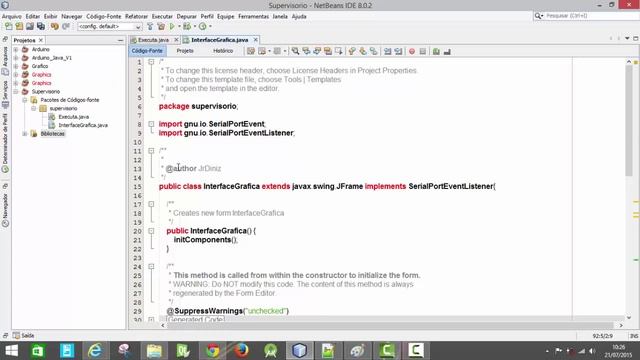Image resolution: width=640 pixels, height=360 pixels.
Task: Select InterfaceGrafica.java in project tree
Action: pyautogui.click(x=83, y=125)
